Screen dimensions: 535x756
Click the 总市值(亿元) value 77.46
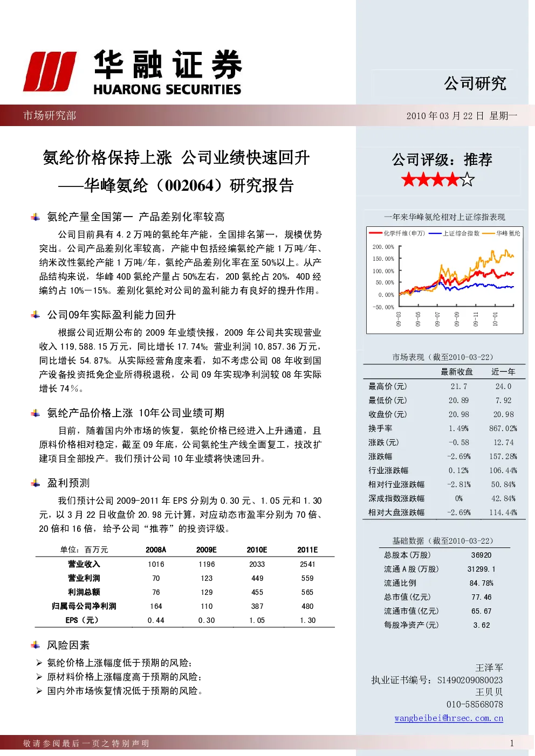[482, 597]
